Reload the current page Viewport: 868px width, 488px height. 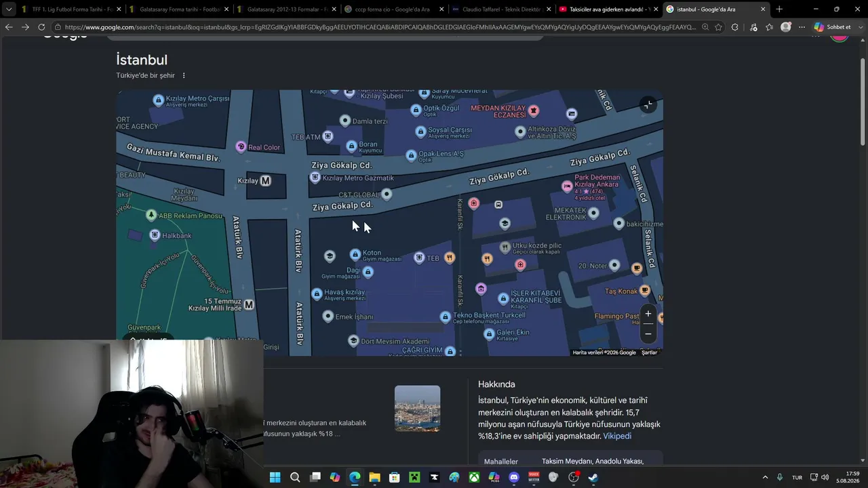(41, 27)
